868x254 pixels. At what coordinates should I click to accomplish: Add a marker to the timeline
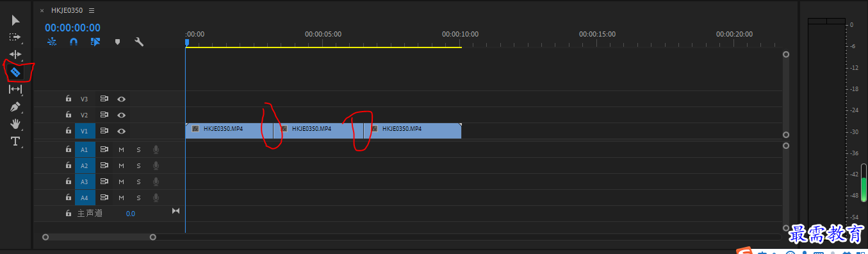tap(117, 42)
